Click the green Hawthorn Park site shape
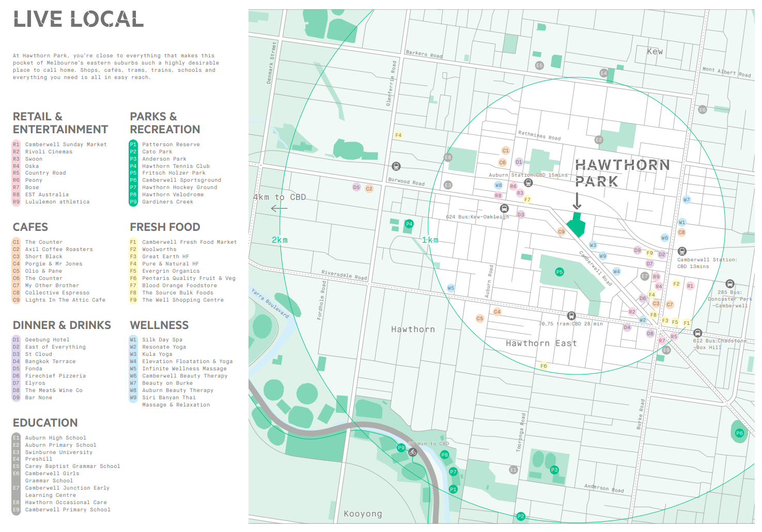762x532 pixels. coord(576,225)
